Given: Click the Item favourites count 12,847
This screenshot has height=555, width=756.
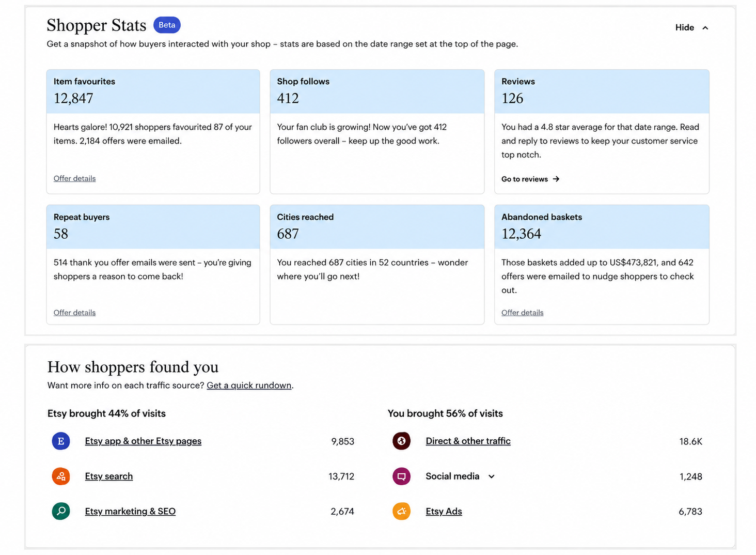Looking at the screenshot, I should pyautogui.click(x=73, y=98).
